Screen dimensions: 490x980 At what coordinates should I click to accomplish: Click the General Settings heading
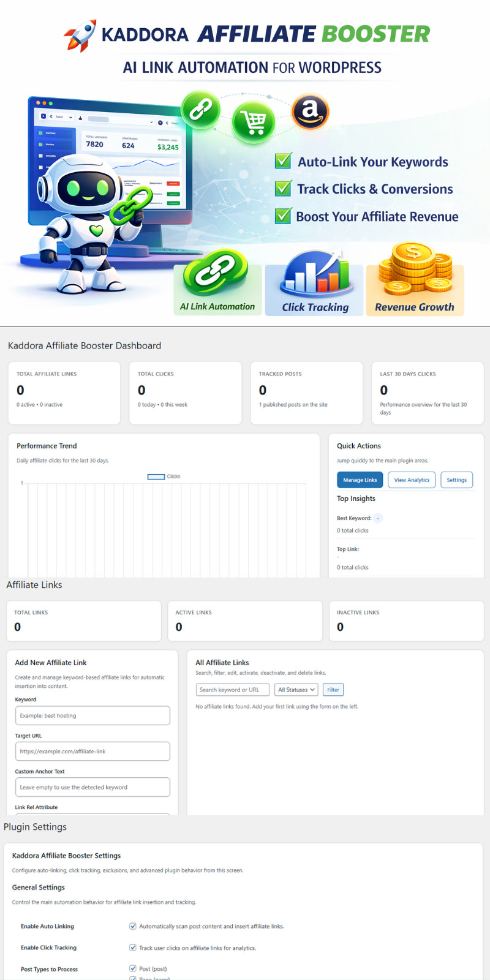[x=39, y=888]
